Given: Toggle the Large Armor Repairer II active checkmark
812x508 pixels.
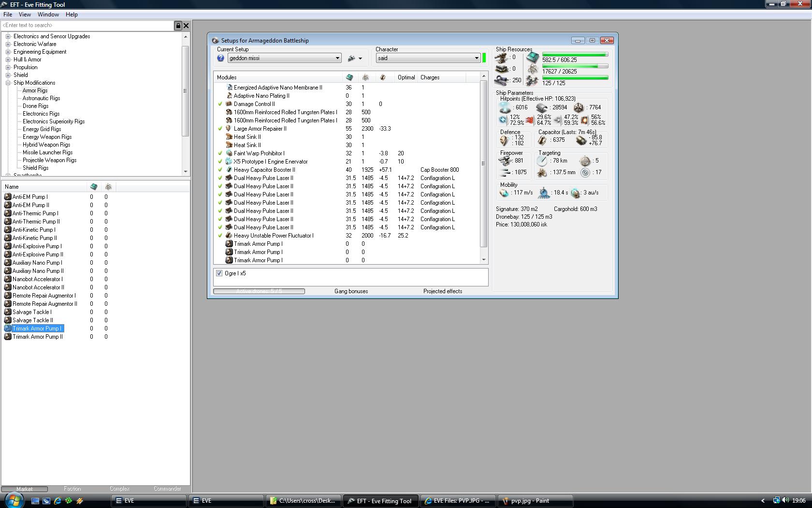Looking at the screenshot, I should coord(220,129).
